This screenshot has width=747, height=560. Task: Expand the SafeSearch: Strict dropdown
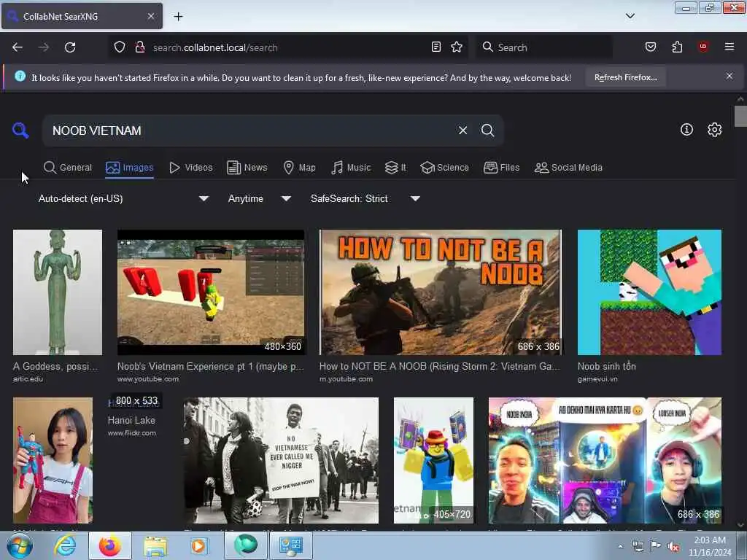(365, 198)
